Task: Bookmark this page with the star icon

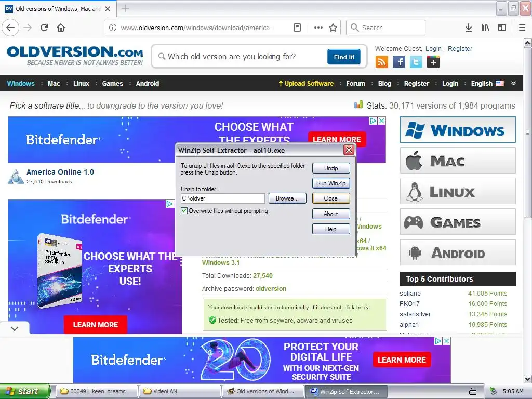Action: tap(333, 28)
